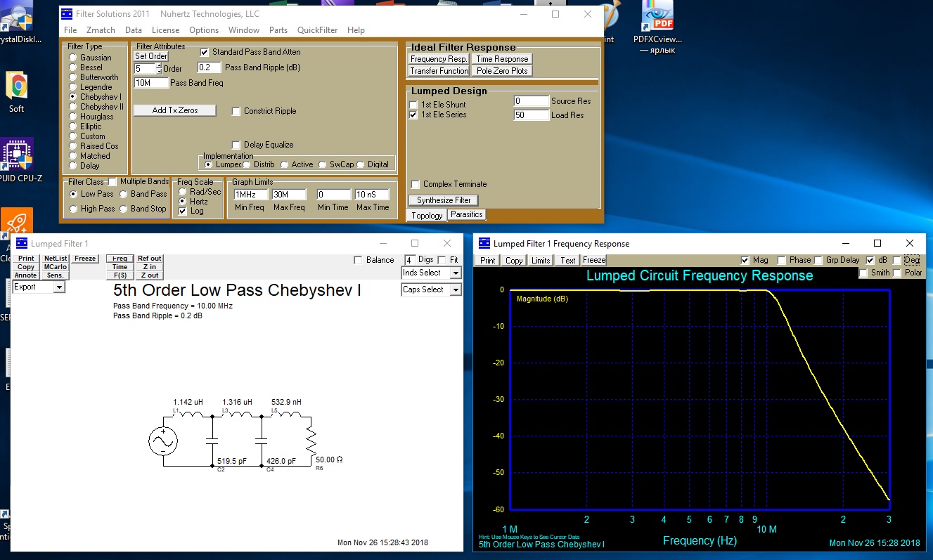Select the 50.00 Ω load resistor symbol
This screenshot has height=560, width=933.
pos(311,443)
